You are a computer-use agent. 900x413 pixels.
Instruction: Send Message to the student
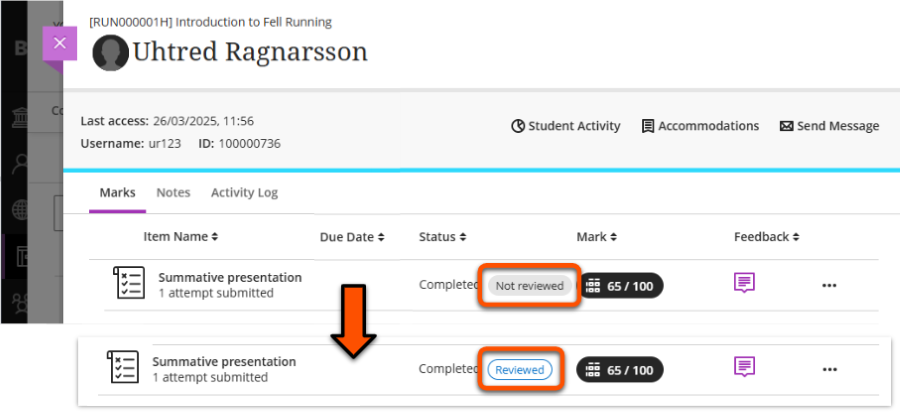coord(829,126)
